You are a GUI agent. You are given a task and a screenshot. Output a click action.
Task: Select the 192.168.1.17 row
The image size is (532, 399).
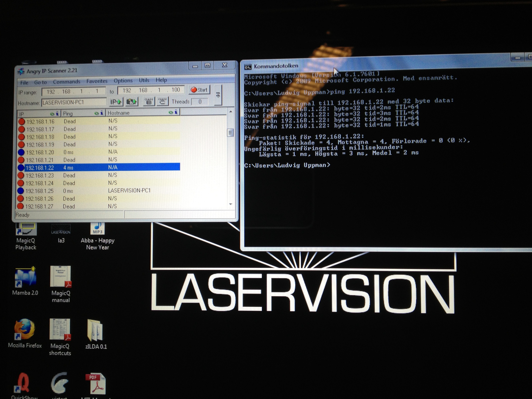tap(99, 129)
